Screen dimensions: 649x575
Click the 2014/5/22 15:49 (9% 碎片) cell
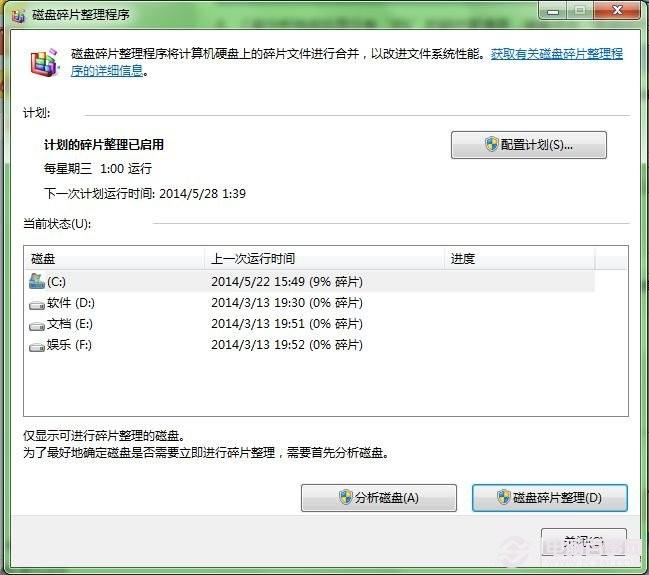(x=287, y=282)
